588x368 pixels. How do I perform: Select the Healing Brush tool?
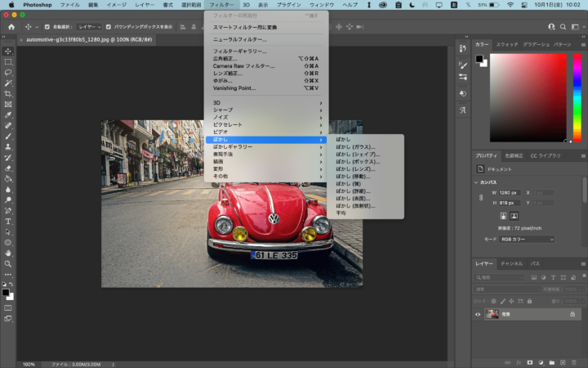[8, 125]
